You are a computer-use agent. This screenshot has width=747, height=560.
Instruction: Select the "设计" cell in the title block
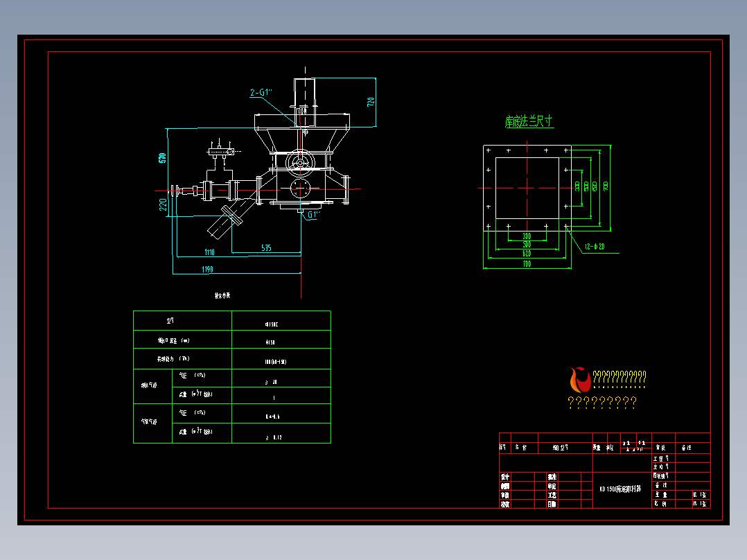(x=505, y=477)
